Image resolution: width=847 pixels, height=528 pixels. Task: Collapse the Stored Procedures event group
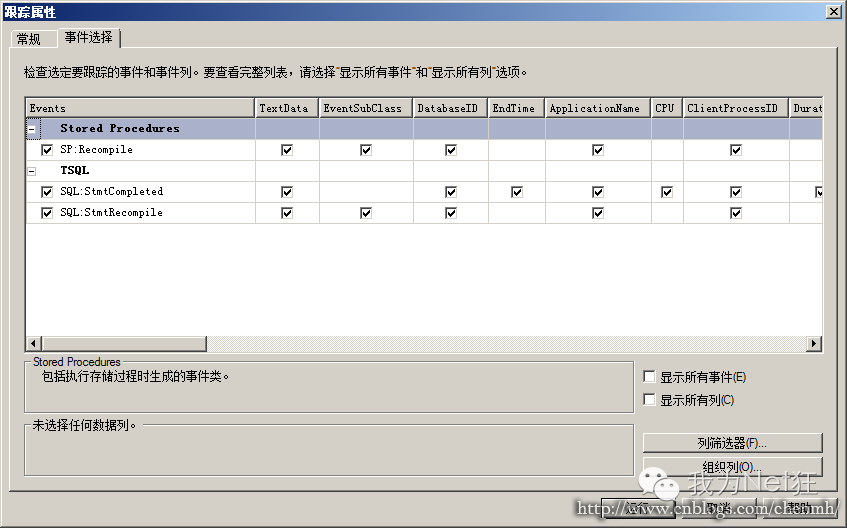pos(32,129)
